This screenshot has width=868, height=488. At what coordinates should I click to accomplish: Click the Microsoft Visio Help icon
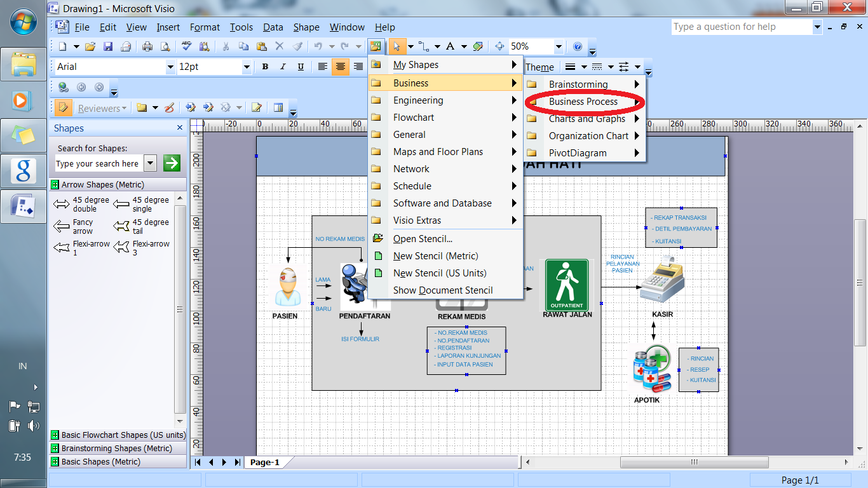click(578, 46)
